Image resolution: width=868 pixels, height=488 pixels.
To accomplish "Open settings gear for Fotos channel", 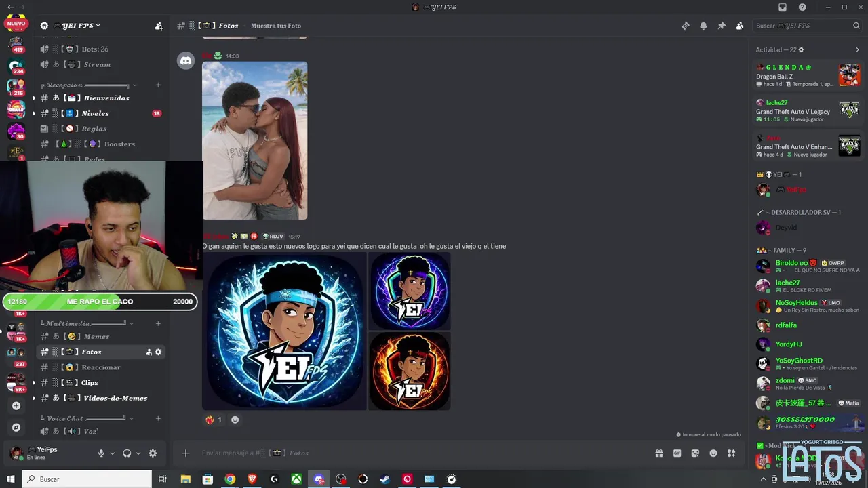I will (x=159, y=352).
